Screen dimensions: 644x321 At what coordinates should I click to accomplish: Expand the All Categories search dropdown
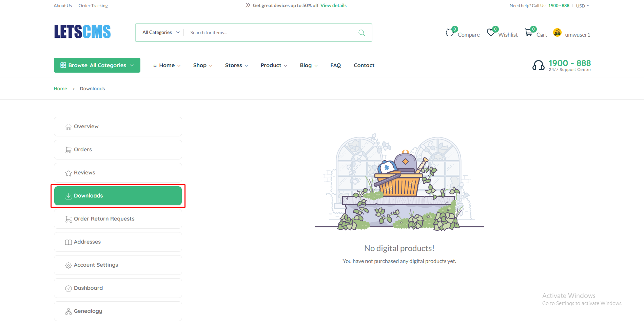click(161, 33)
